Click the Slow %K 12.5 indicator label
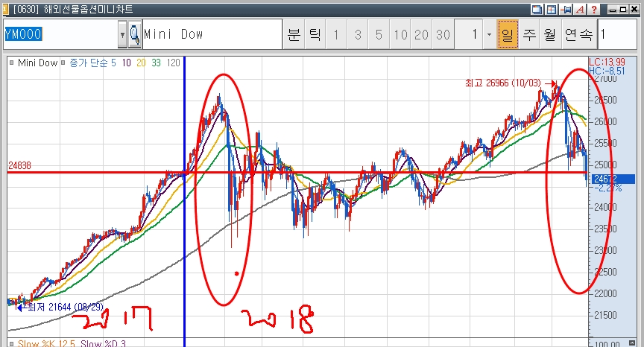 (46, 343)
